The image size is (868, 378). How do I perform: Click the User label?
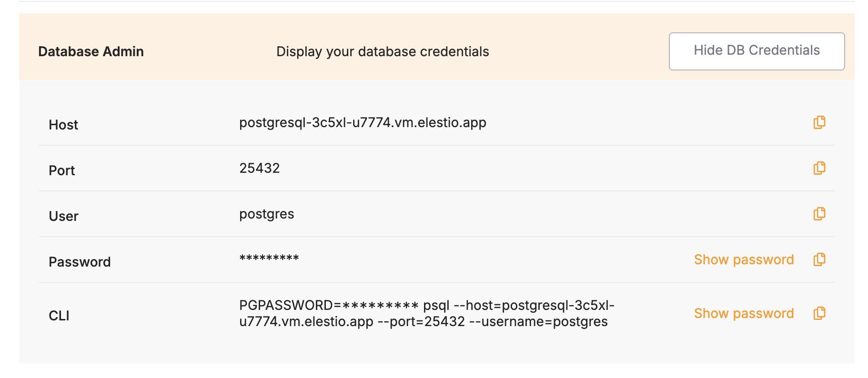click(63, 216)
